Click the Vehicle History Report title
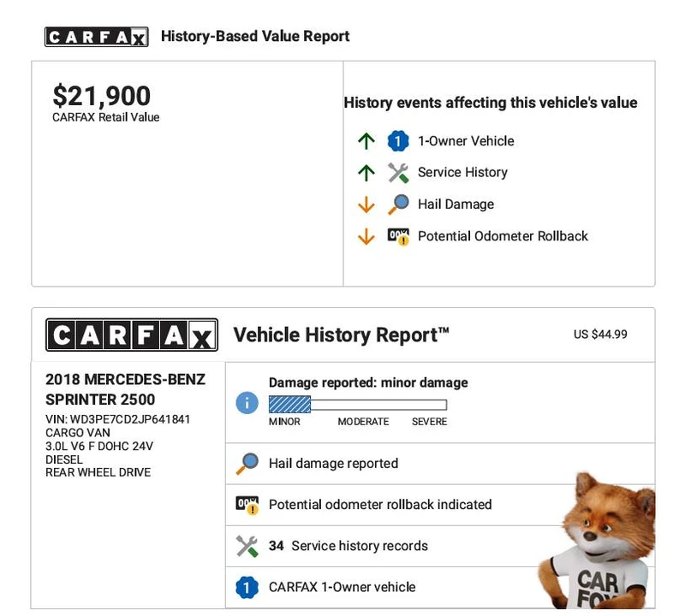Screen dimensions: 685x616 pyautogui.click(x=341, y=335)
